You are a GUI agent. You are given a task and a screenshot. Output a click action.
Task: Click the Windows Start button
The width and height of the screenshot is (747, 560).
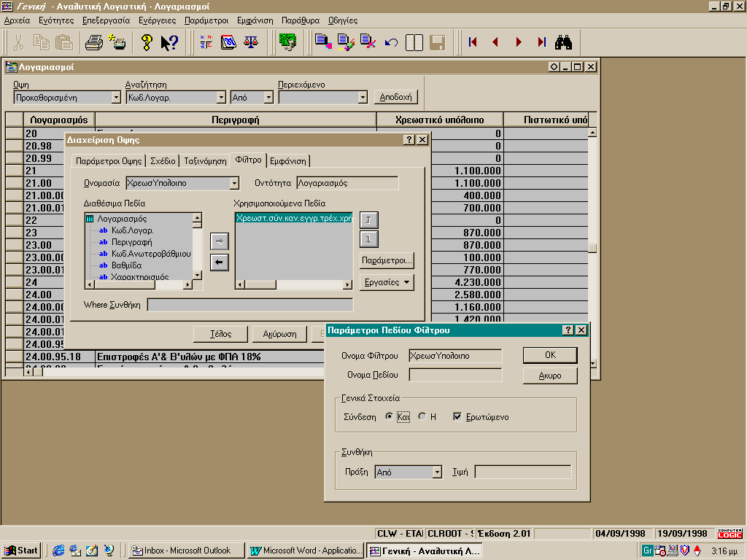click(x=21, y=551)
